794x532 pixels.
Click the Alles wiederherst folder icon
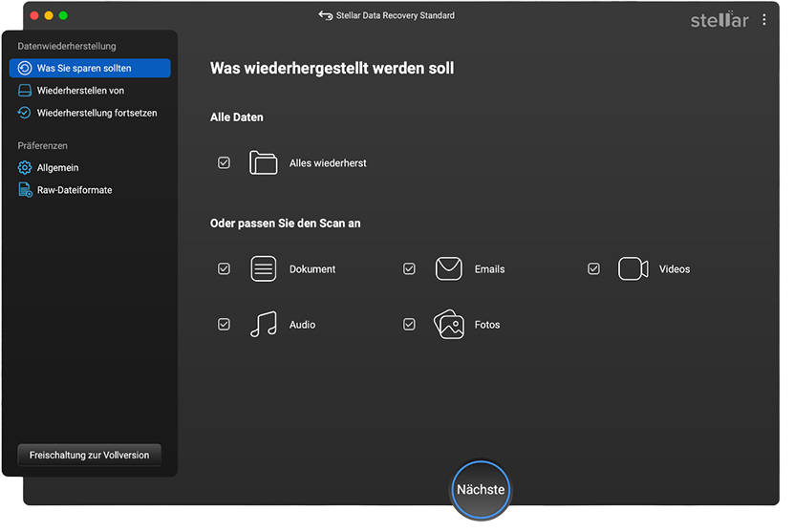point(264,163)
